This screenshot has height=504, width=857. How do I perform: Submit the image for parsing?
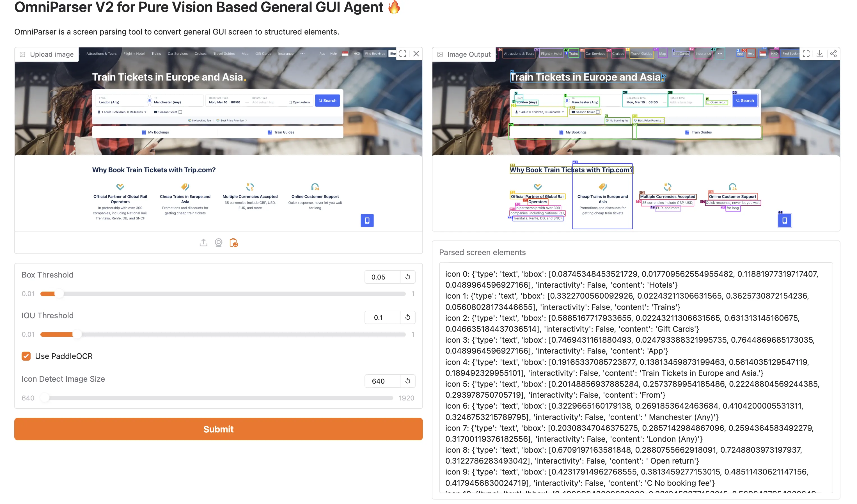(x=218, y=429)
